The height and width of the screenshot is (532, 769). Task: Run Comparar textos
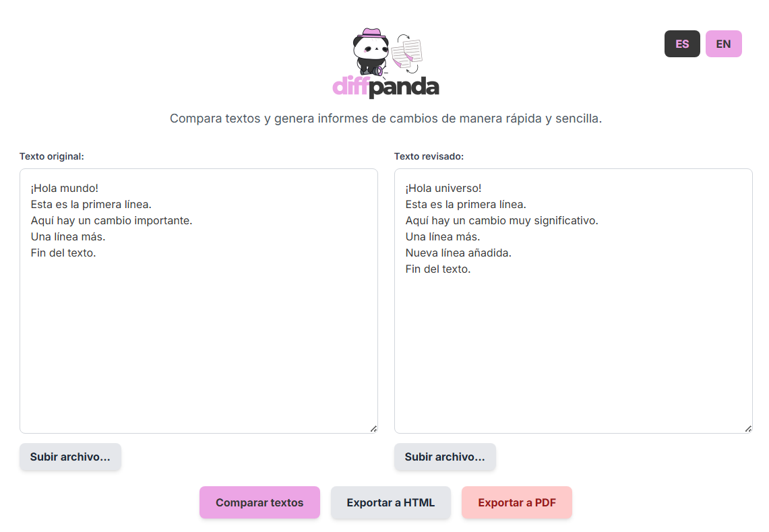259,502
